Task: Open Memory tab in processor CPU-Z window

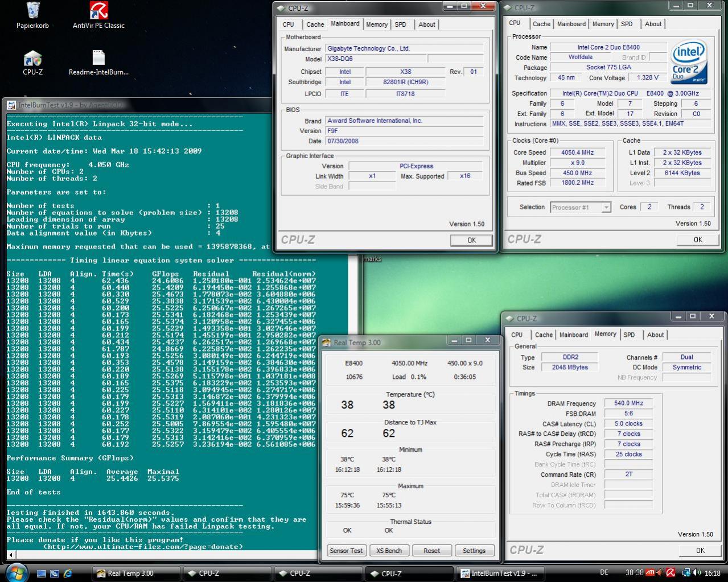Action: (x=603, y=24)
